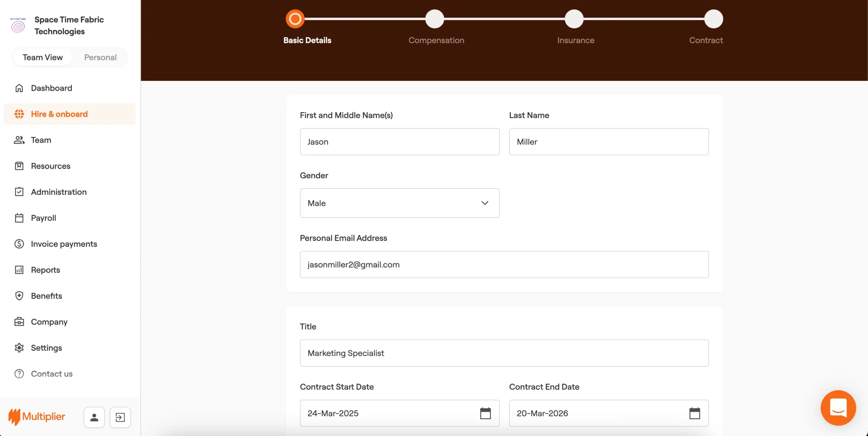Open Settings page
This screenshot has width=868, height=436.
(70, 348)
